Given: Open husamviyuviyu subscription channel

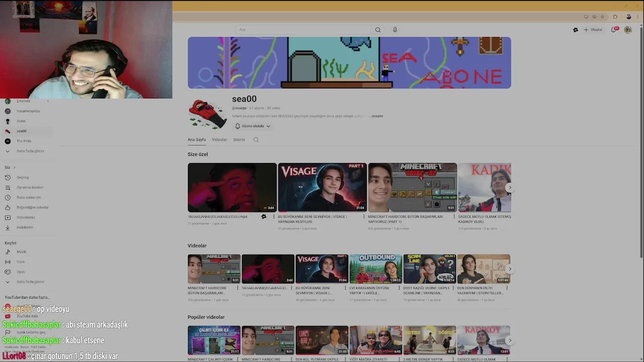Looking at the screenshot, I should [x=28, y=111].
